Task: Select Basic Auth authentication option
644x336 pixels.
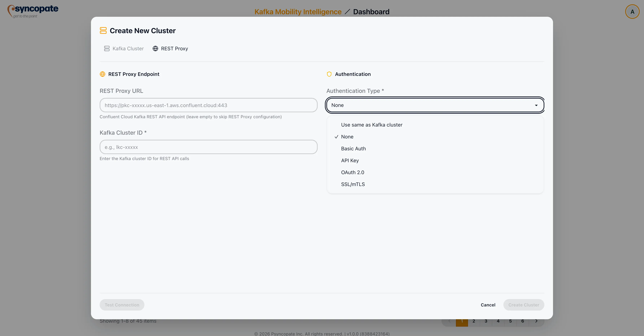Action: 353,149
